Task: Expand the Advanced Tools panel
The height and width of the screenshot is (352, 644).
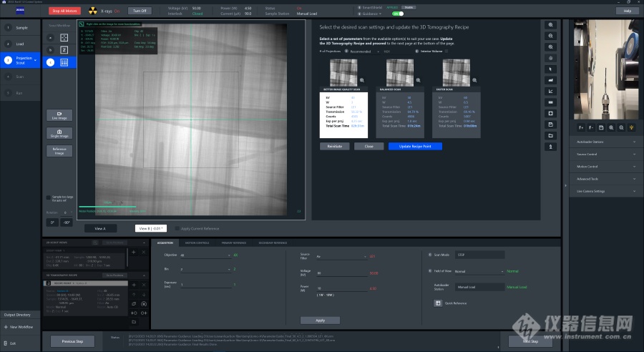Action: click(x=606, y=179)
